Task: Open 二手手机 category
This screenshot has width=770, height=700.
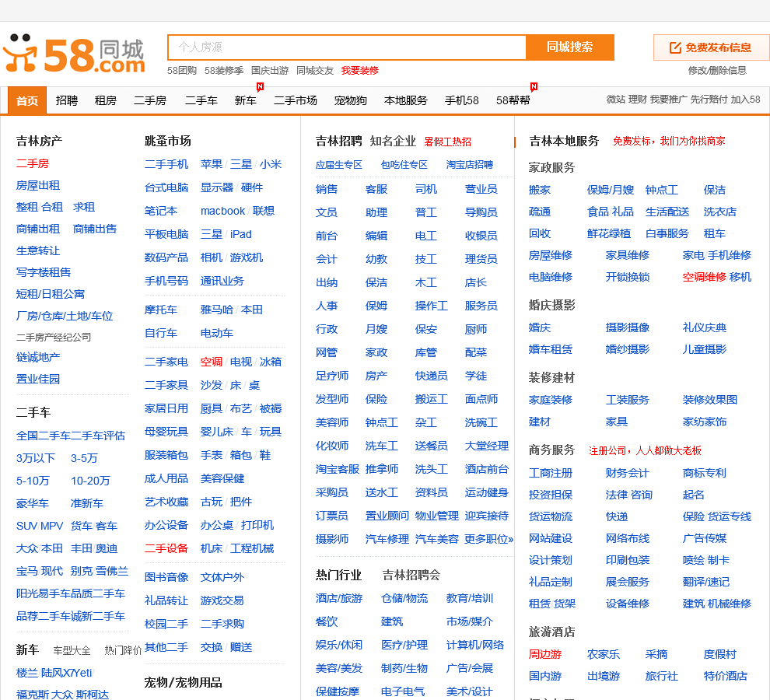Action: [166, 164]
